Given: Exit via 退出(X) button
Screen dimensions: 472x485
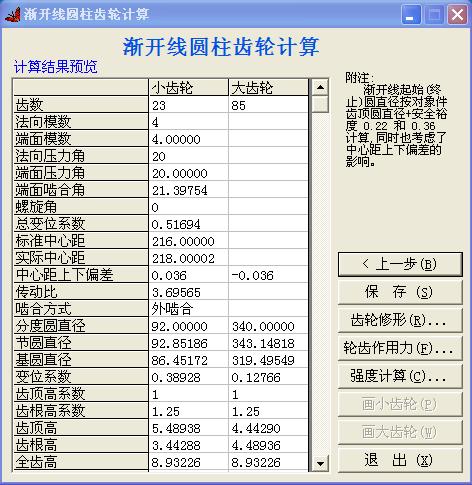Looking at the screenshot, I should [400, 461].
